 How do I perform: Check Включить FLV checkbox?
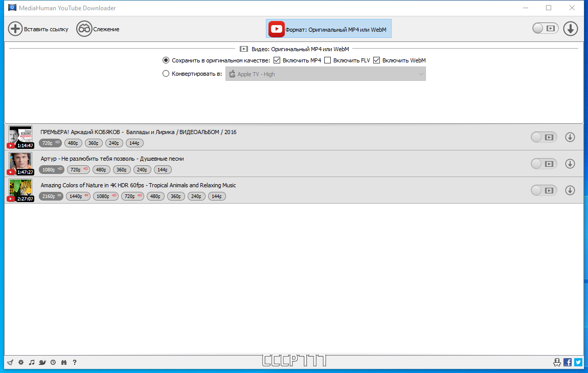pyautogui.click(x=327, y=60)
